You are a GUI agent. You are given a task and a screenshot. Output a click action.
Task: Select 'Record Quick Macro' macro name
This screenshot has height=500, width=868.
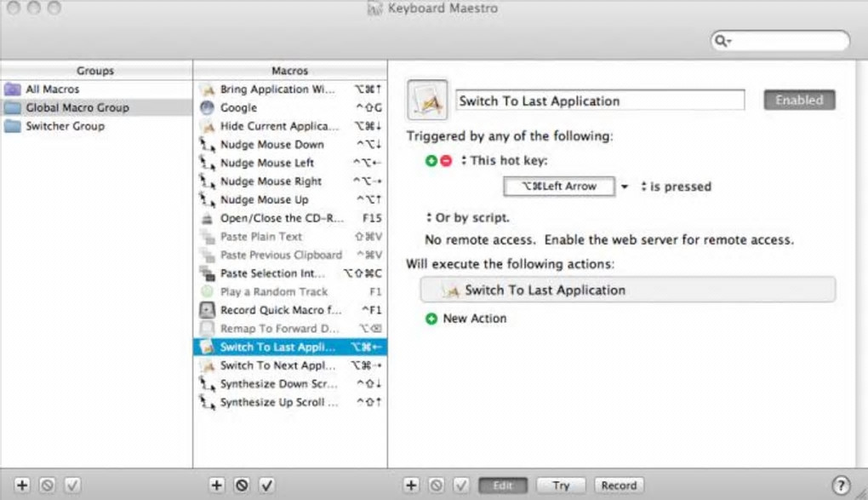281,310
